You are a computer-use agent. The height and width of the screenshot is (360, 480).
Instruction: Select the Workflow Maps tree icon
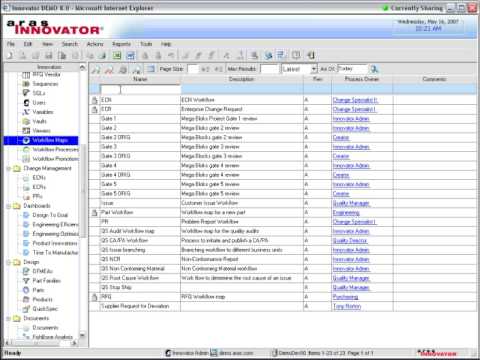coord(26,140)
